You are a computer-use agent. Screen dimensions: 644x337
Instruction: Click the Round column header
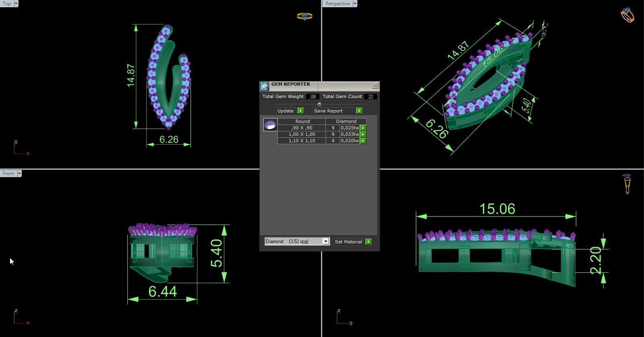(302, 121)
